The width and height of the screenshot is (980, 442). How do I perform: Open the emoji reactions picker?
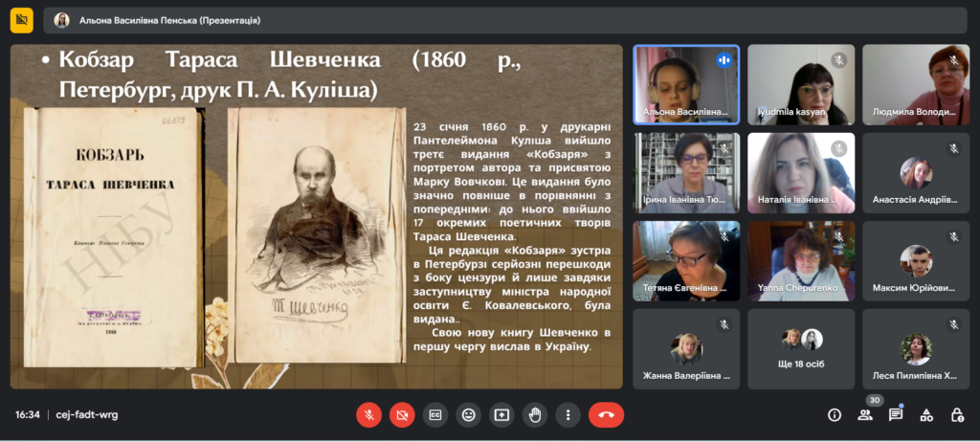click(x=468, y=414)
